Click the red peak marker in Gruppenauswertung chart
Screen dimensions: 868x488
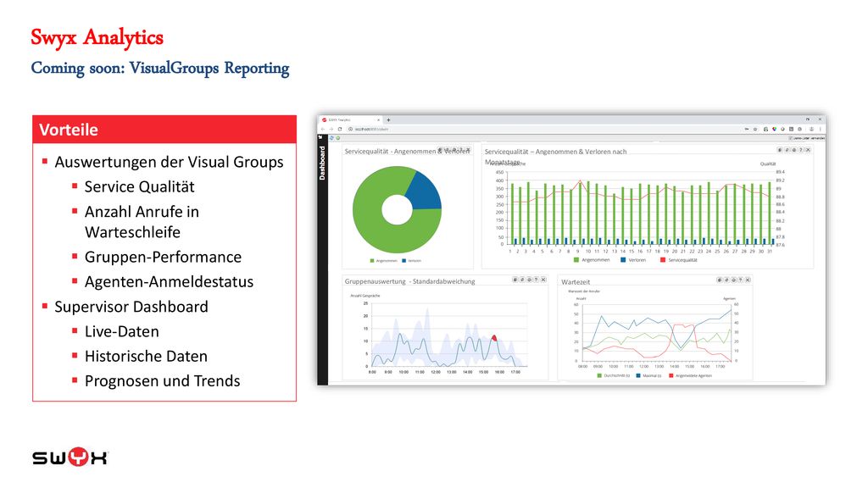point(494,337)
